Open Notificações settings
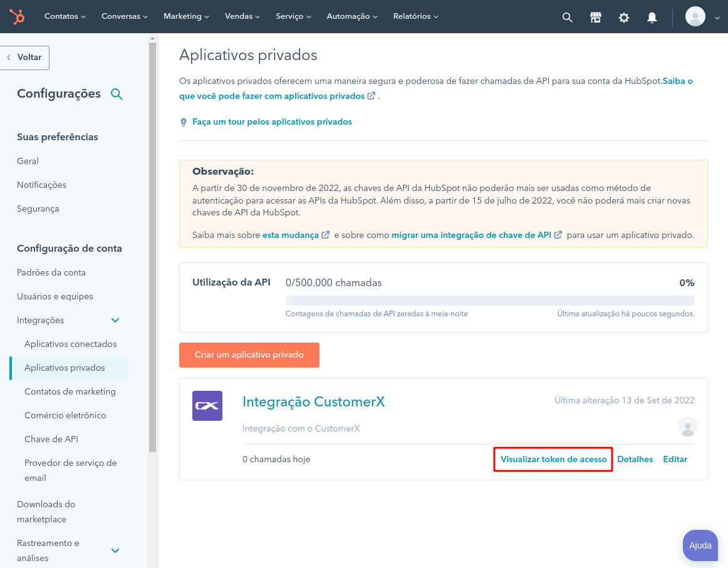This screenshot has width=728, height=568. tap(42, 185)
